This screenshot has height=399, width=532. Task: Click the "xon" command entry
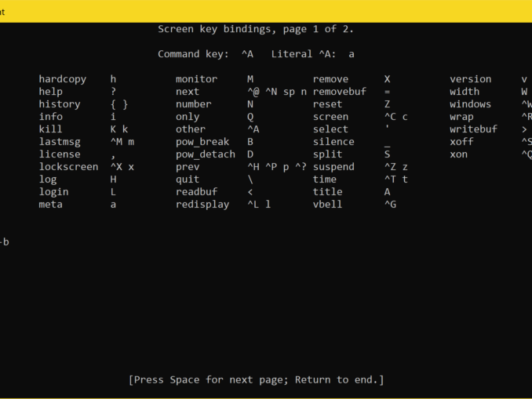(x=458, y=154)
